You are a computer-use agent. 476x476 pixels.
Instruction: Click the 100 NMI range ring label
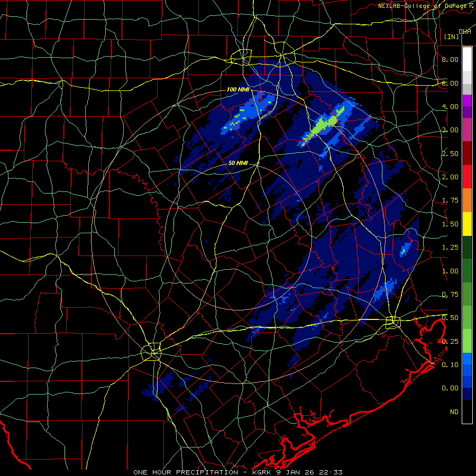(x=238, y=89)
